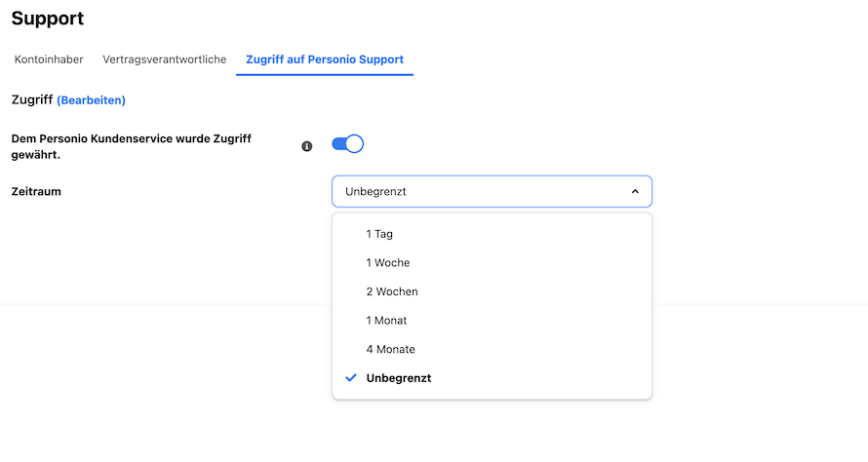Open Zugriff auf Personio Support tab
The height and width of the screenshot is (462, 868).
(325, 59)
